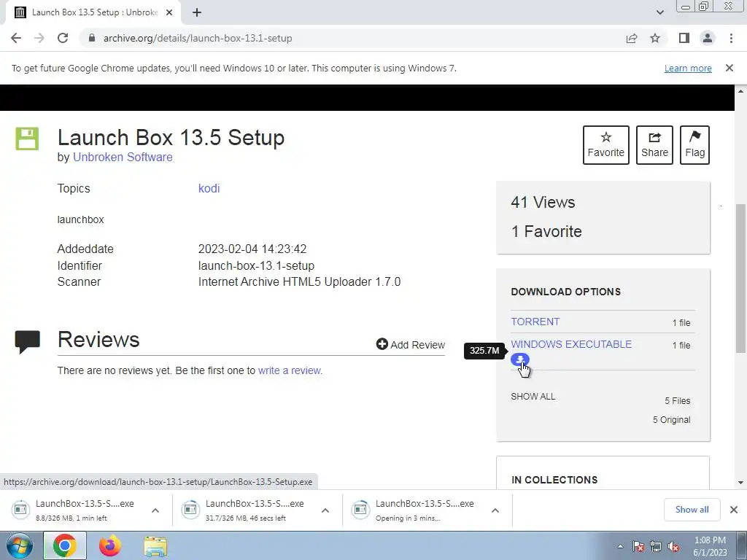
Task: Click the scrollbar down arrow
Action: 740,483
